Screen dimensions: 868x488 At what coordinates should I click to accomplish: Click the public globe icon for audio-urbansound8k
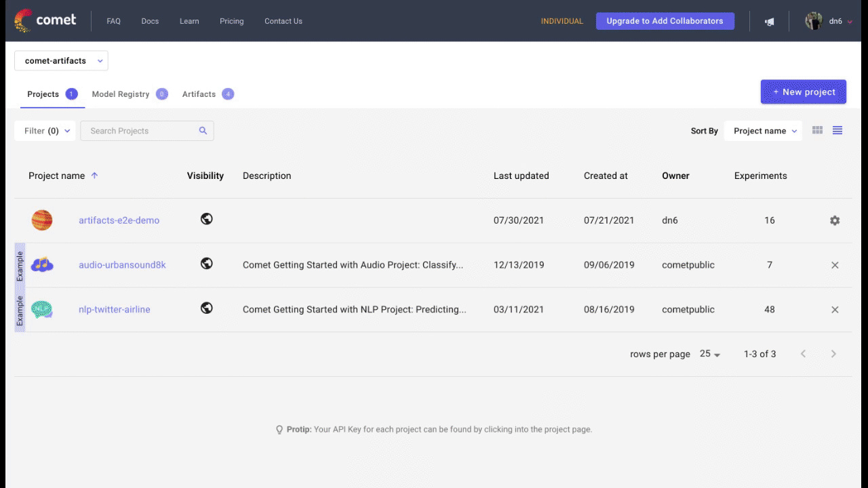[207, 264]
